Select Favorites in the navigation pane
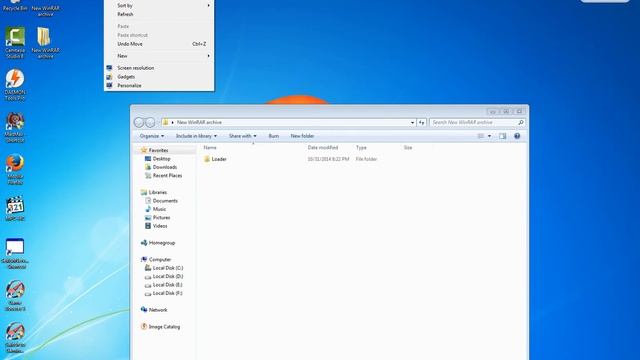This screenshot has height=360, width=640. [x=155, y=150]
